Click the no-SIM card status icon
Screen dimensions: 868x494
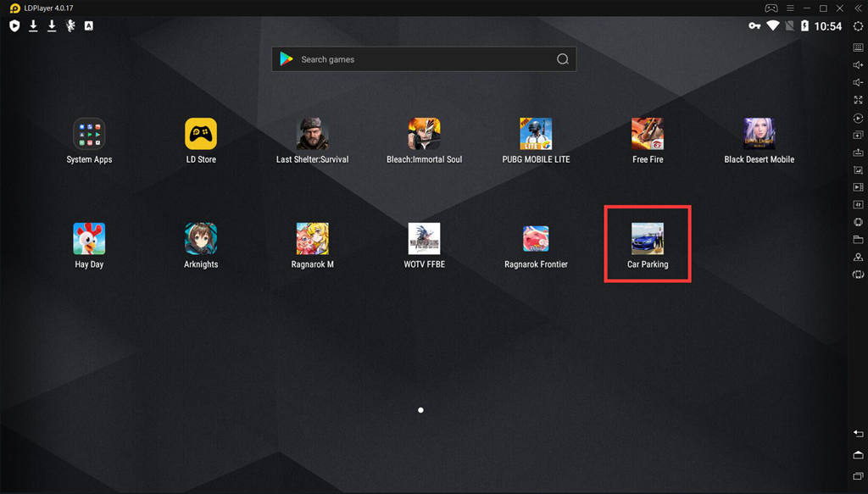790,26
